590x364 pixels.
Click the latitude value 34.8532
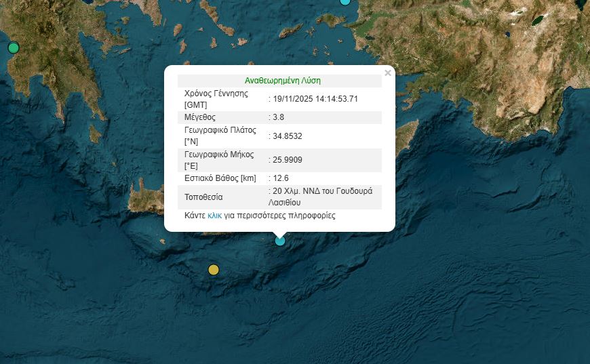click(287, 136)
